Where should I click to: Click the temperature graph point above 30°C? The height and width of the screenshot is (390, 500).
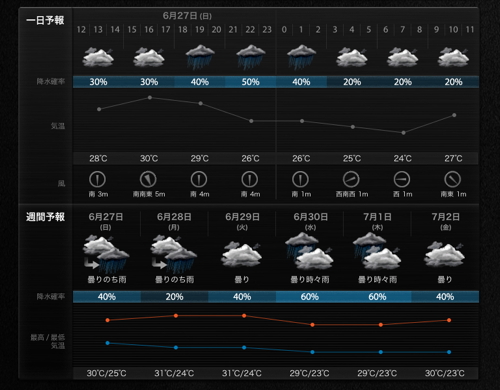coord(150,98)
